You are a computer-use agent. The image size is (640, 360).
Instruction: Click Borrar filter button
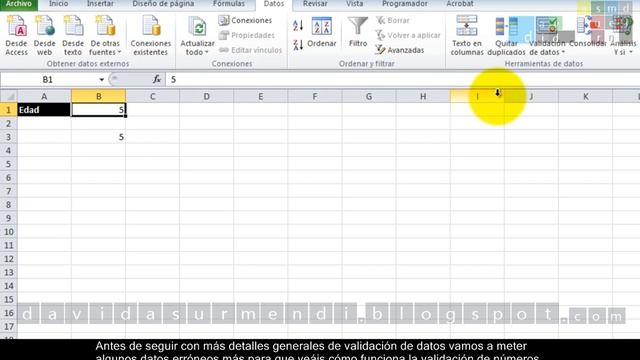click(393, 20)
